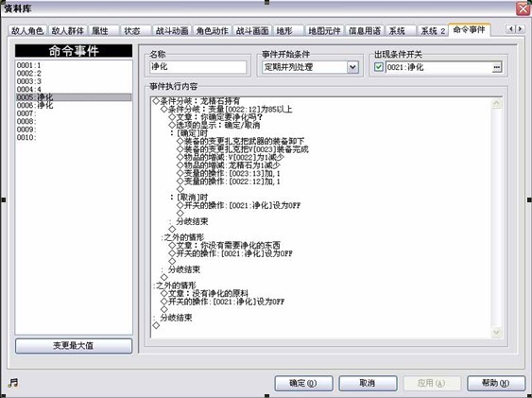Select 变量的操作:[0022:12]加,1 line
532x398 pixels.
point(229,182)
